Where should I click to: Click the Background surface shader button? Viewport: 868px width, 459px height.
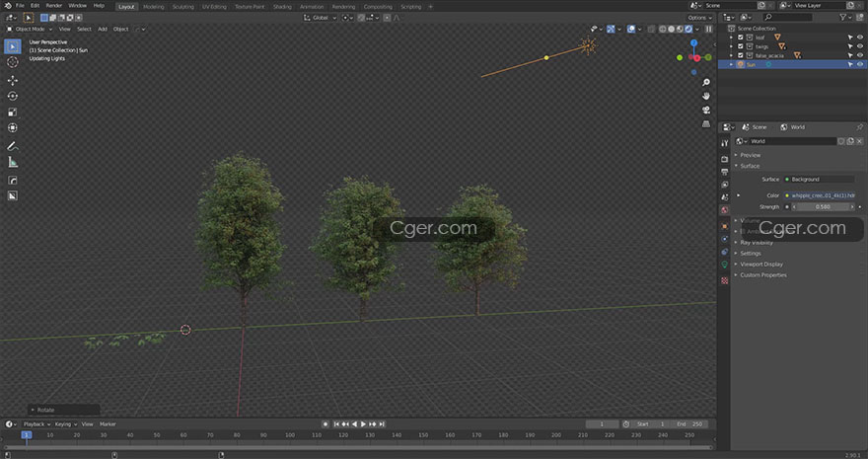(820, 180)
